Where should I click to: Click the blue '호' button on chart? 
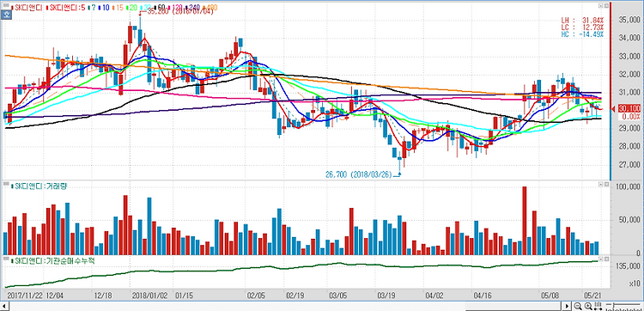[7, 15]
